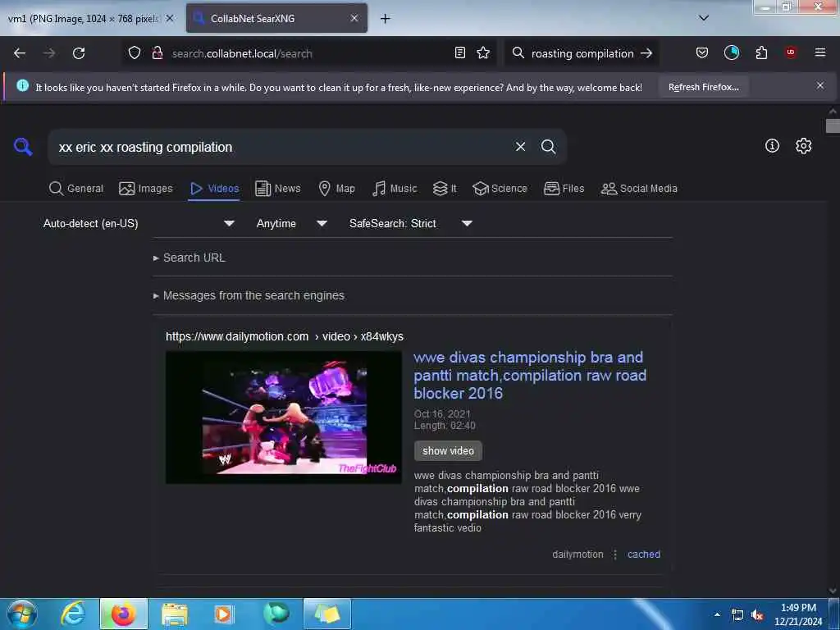
Task: Switch to Science search category
Action: click(500, 189)
